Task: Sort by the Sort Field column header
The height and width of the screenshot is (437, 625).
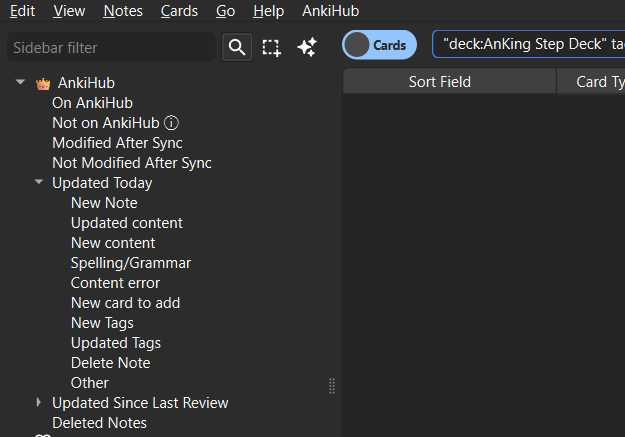Action: click(449, 82)
